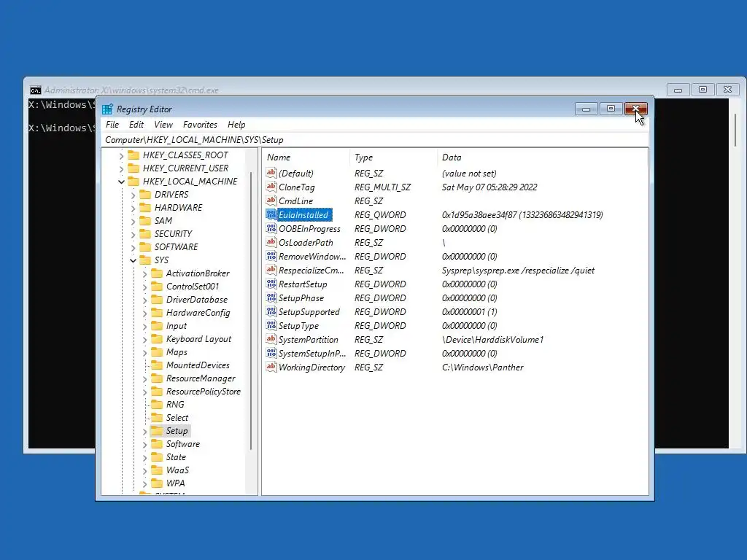Click the CloneTag string value icon
The width and height of the screenshot is (747, 560).
point(271,187)
